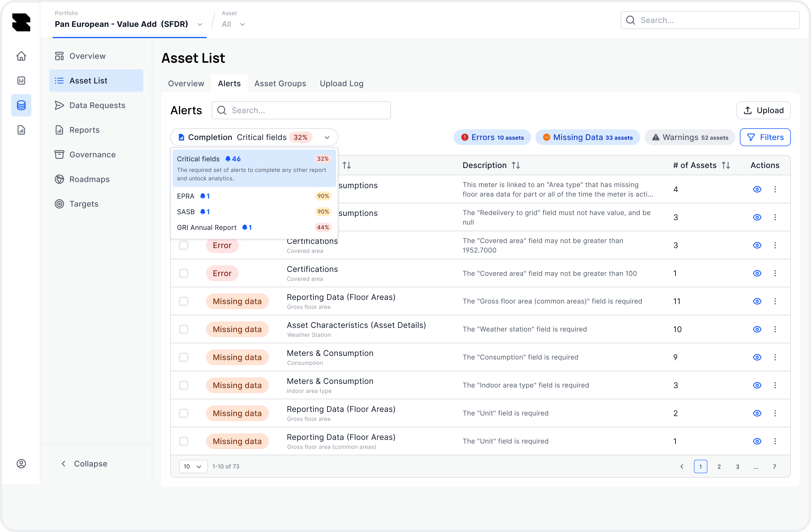The image size is (811, 532).
Task: Open the Filters button
Action: tap(765, 137)
